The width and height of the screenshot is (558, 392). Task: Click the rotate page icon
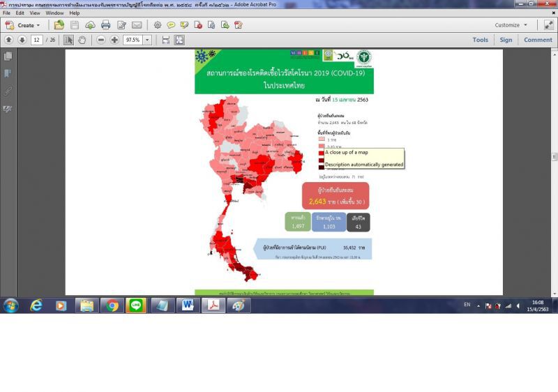click(x=211, y=25)
